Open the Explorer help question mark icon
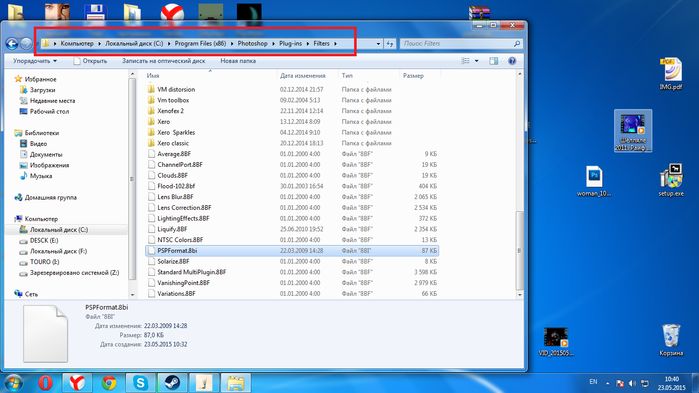This screenshot has width=699, height=393. [x=512, y=61]
